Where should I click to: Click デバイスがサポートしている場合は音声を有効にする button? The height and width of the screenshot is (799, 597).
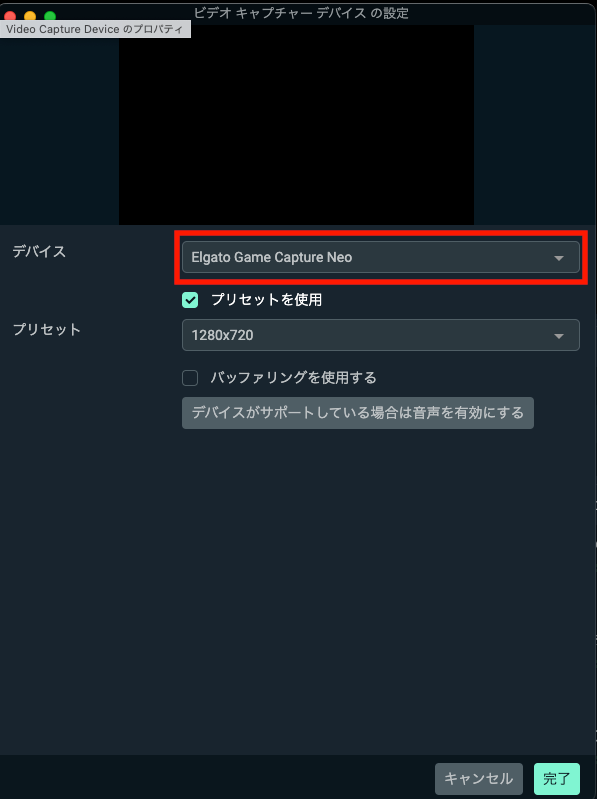(x=358, y=413)
